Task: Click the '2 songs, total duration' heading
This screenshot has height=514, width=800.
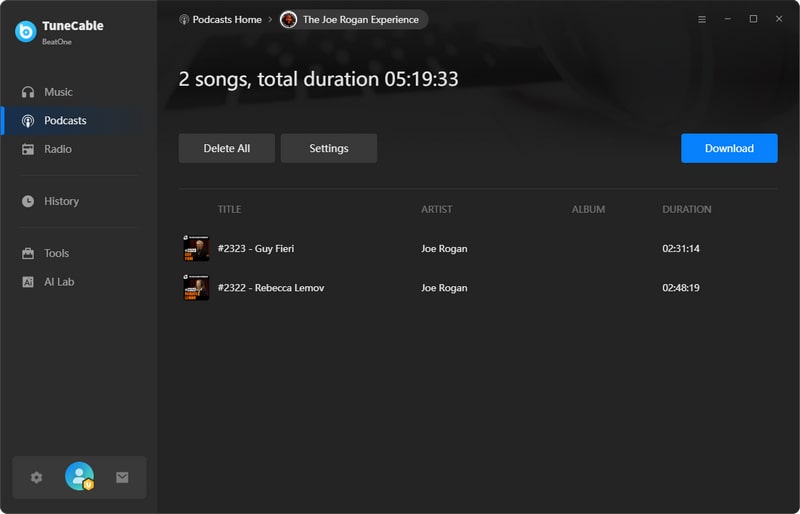Action: (318, 79)
